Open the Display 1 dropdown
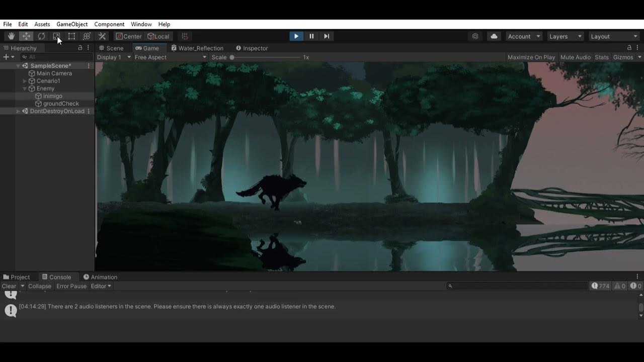The width and height of the screenshot is (644, 362). (x=114, y=57)
